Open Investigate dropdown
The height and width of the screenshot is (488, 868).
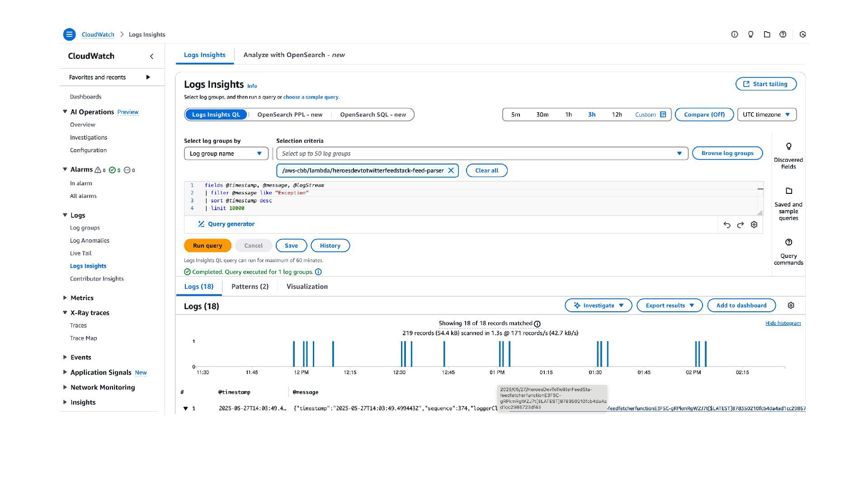599,305
